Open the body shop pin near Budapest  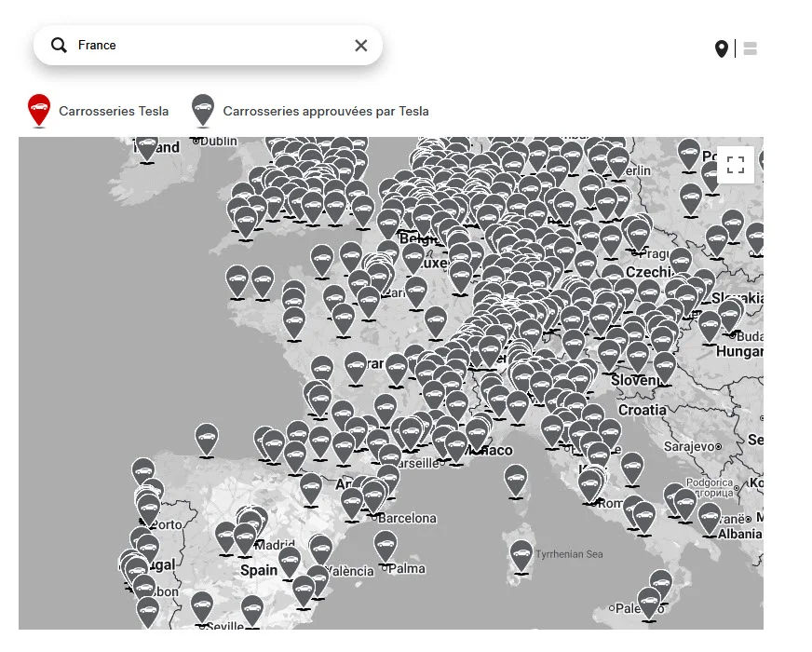point(729,316)
